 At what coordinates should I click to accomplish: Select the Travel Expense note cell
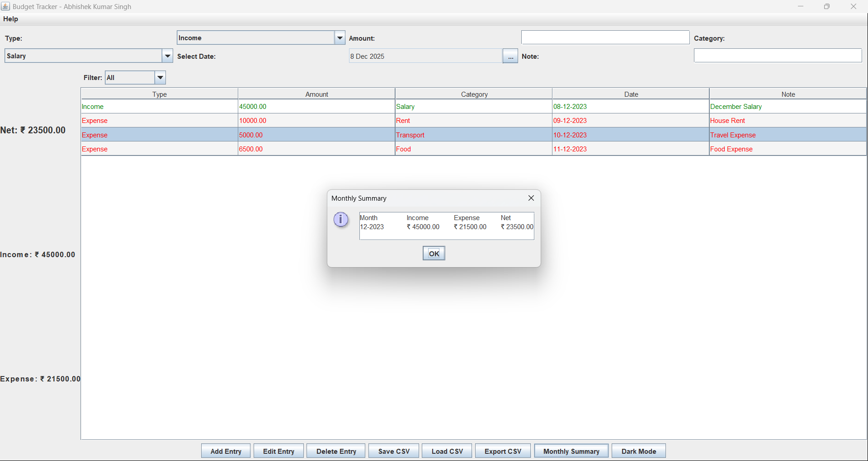coord(788,135)
